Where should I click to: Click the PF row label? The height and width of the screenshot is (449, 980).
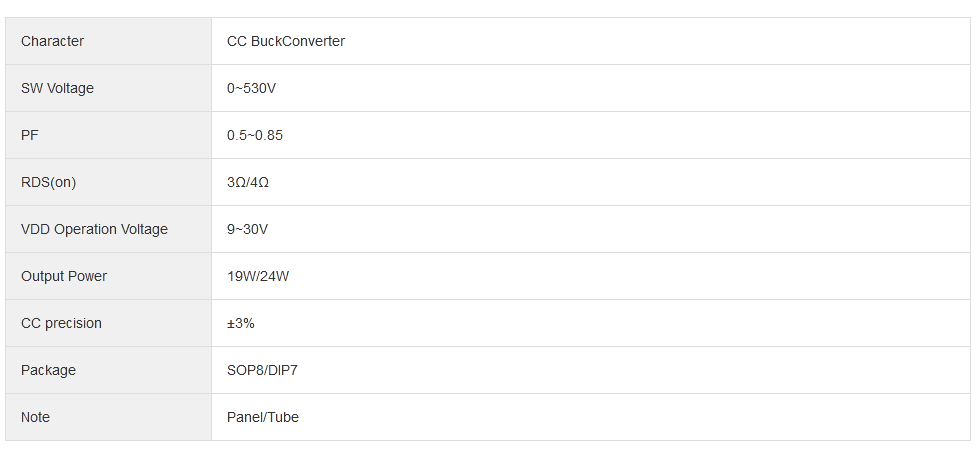(x=30, y=135)
